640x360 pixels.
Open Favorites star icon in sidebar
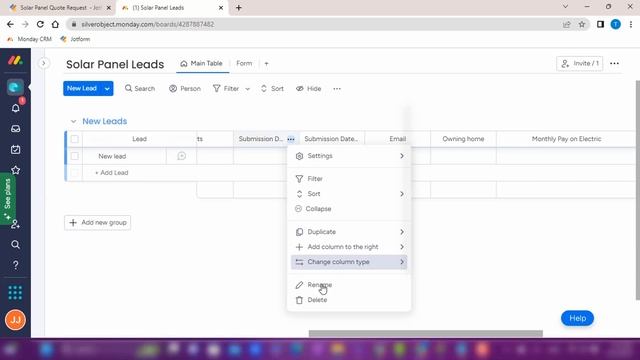click(x=16, y=170)
